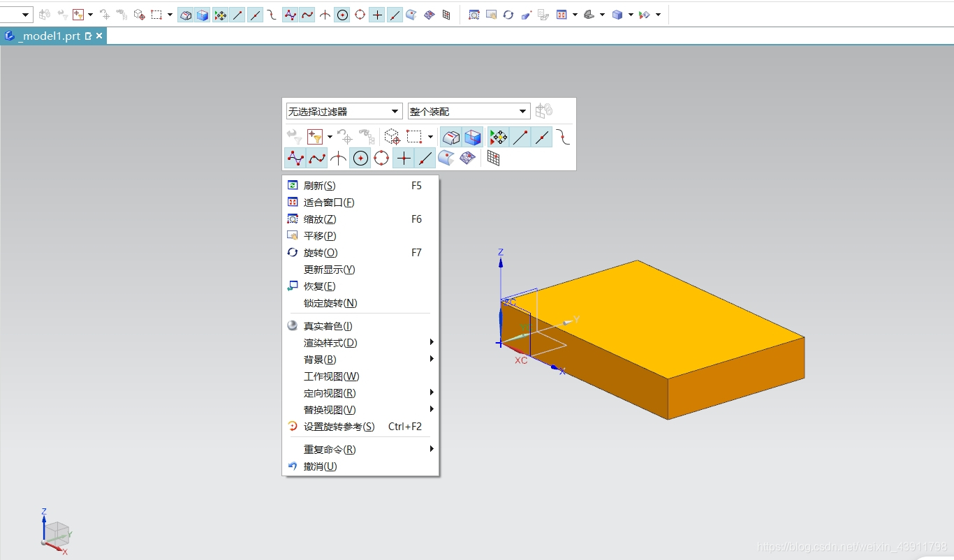Open 渲染样式(D) submenu
The width and height of the screenshot is (954, 560).
click(360, 343)
